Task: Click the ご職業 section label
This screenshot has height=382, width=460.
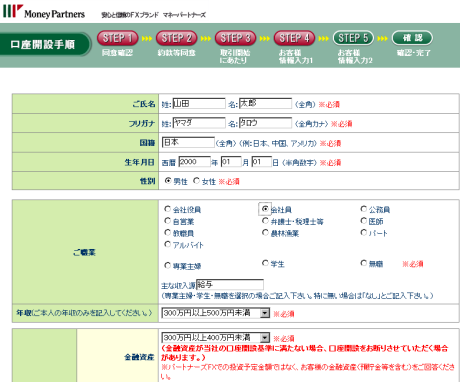Action: [85, 252]
